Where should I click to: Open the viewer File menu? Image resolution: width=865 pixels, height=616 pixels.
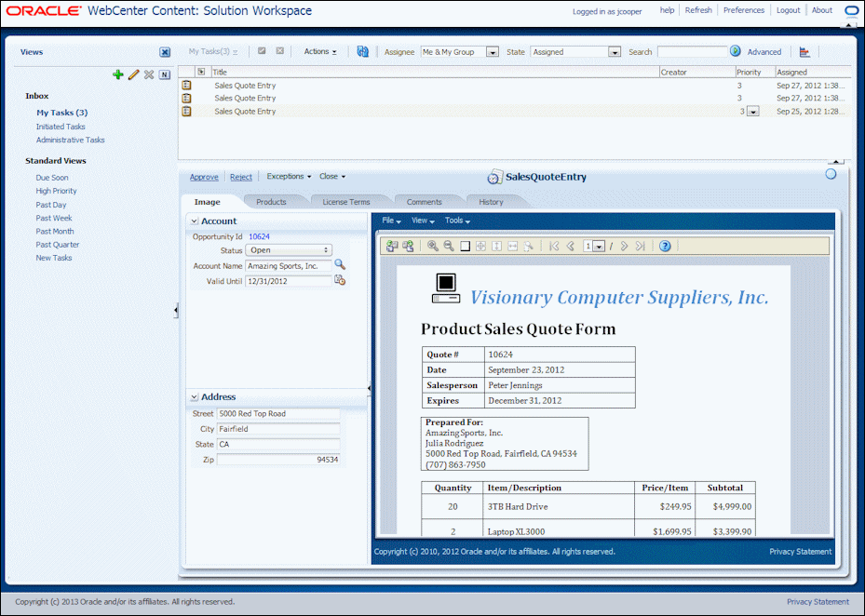click(x=391, y=221)
